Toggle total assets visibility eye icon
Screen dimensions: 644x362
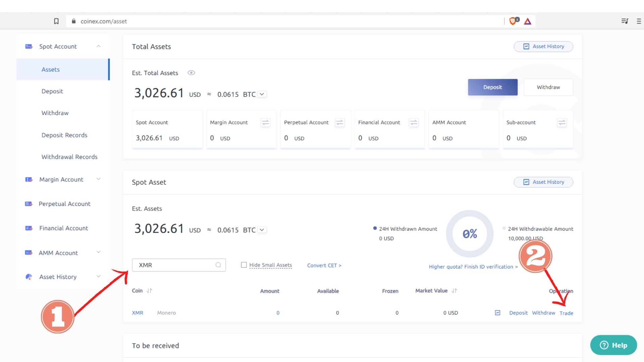(191, 73)
